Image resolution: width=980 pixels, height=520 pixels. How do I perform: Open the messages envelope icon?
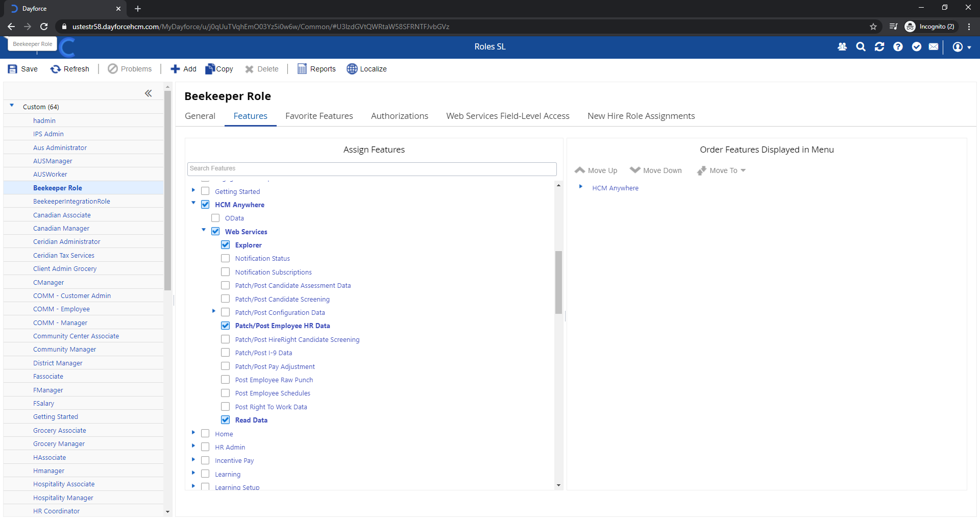coord(934,46)
